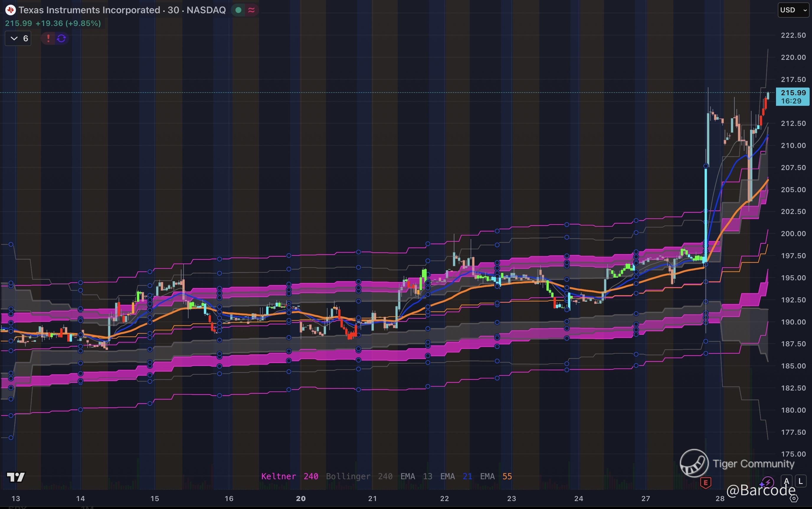812x509 pixels.
Task: Click the TradingView logo
Action: tap(16, 477)
